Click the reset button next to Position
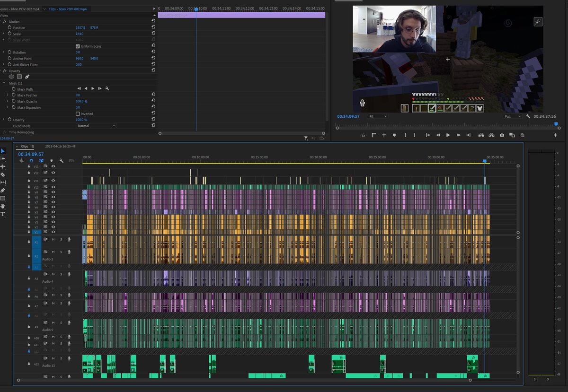Image resolution: width=568 pixels, height=392 pixels. (152, 27)
